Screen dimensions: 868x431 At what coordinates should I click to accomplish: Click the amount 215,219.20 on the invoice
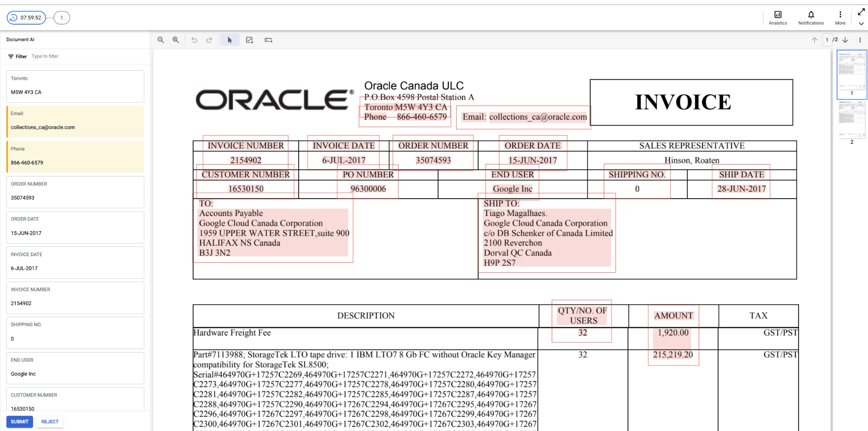[673, 355]
